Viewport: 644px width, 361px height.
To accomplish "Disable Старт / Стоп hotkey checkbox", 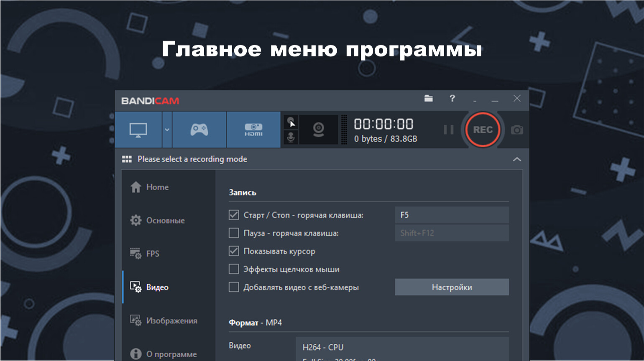I will (x=234, y=215).
